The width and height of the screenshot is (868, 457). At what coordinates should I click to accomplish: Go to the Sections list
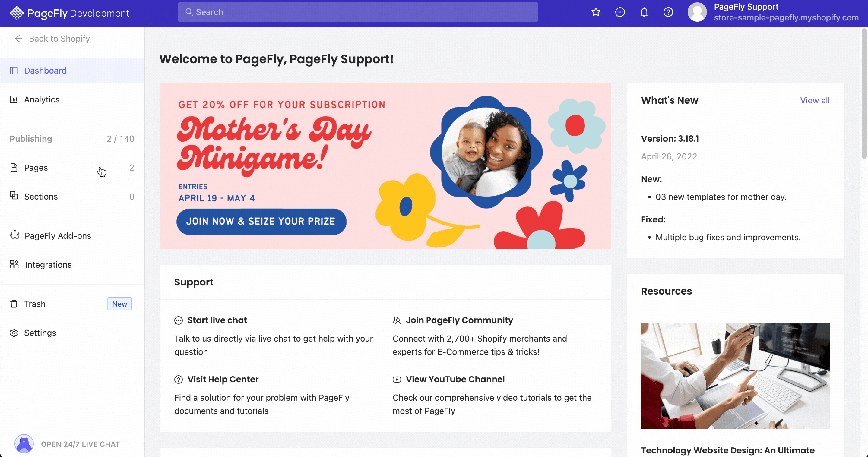[x=72, y=196]
